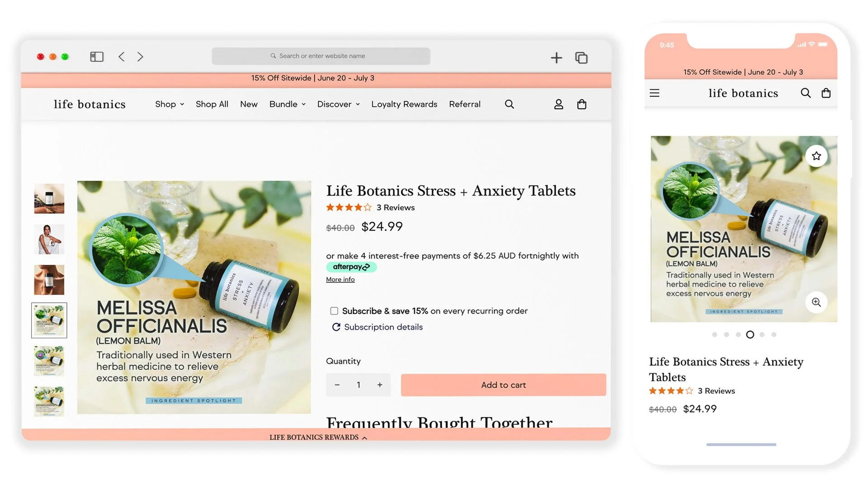Screen dimensions: 868x488
Task: Toggle the browser sidebar icon
Action: (x=97, y=57)
